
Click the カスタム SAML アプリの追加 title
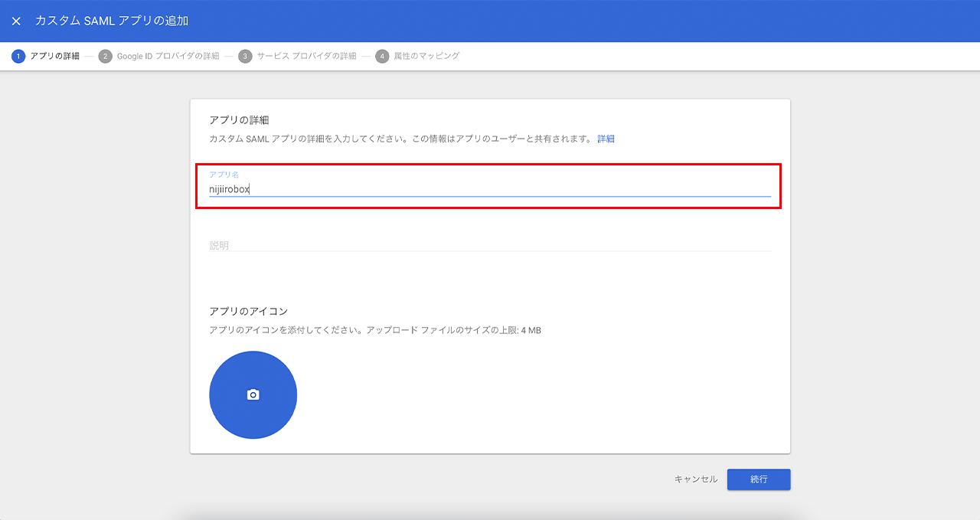pos(112,21)
